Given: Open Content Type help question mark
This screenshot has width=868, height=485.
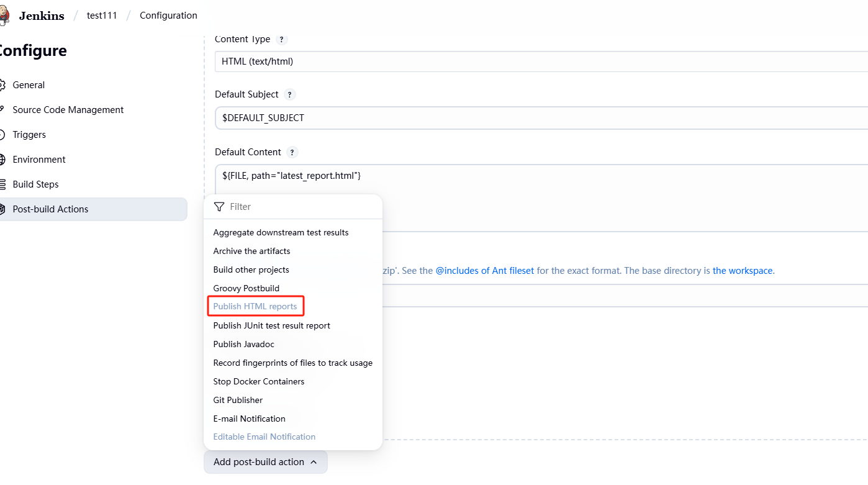Looking at the screenshot, I should 282,39.
